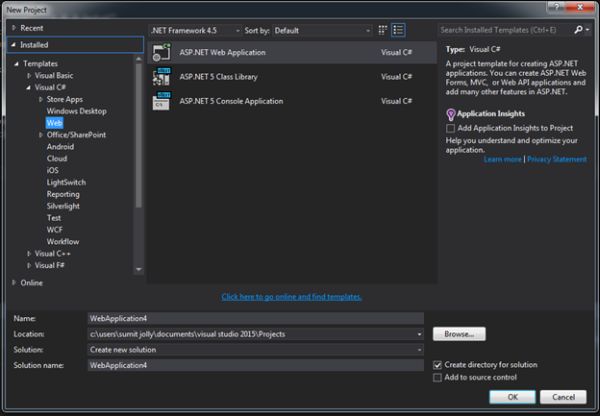Click the ASP.NET 5 Class Library icon
The image size is (600, 416).
(161, 77)
